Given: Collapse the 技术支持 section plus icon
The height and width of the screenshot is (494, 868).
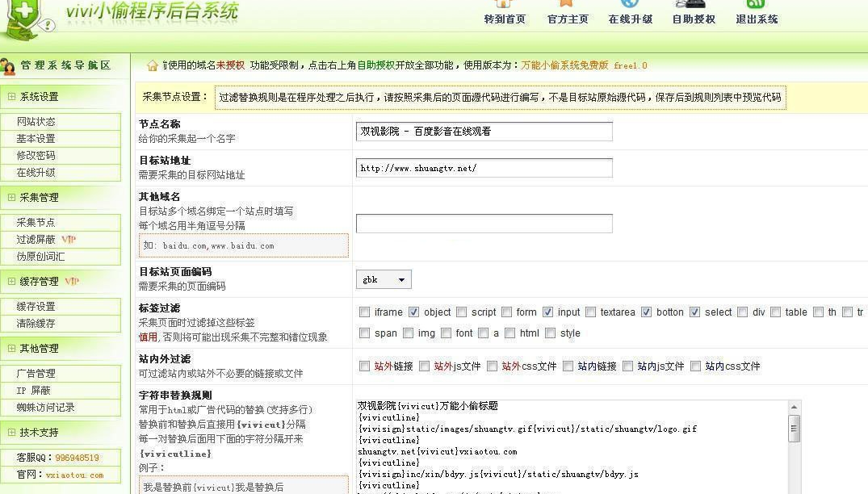Looking at the screenshot, I should [11, 432].
